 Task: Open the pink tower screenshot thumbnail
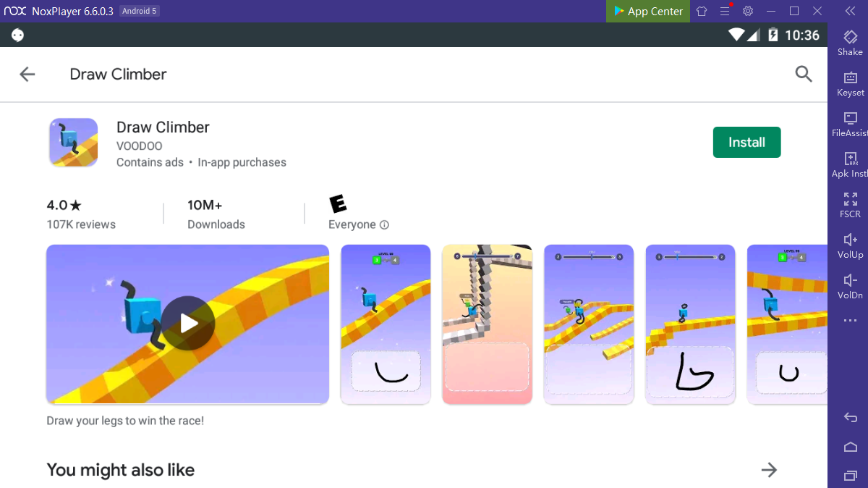pyautogui.click(x=487, y=324)
